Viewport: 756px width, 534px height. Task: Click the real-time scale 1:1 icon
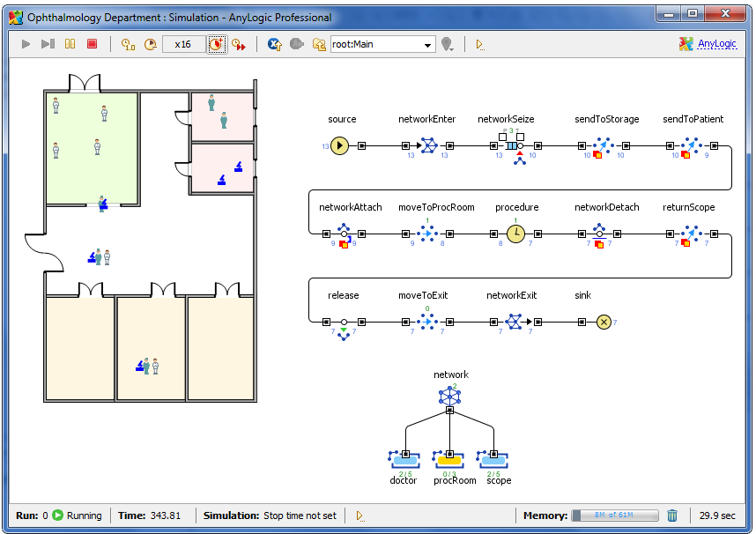coord(128,44)
